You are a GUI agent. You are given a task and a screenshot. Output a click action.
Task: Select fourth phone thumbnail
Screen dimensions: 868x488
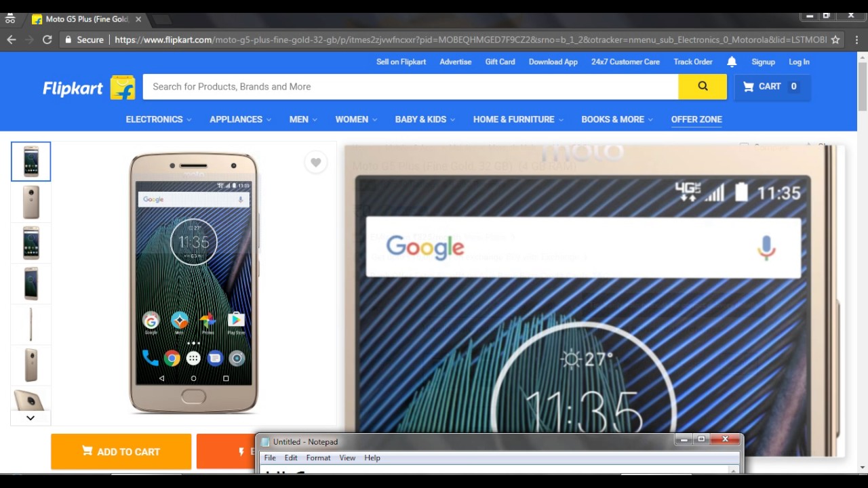tap(31, 283)
